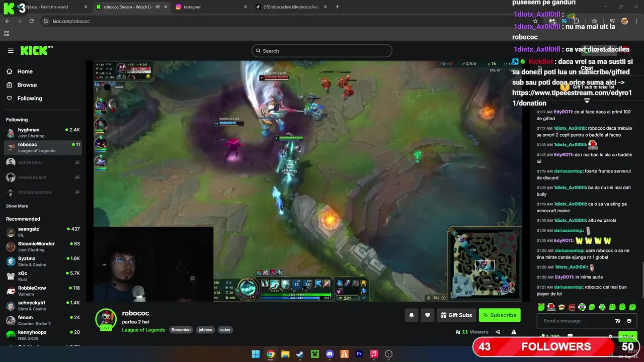Open the Windows Start menu
This screenshot has width=644, height=362.
(x=256, y=354)
